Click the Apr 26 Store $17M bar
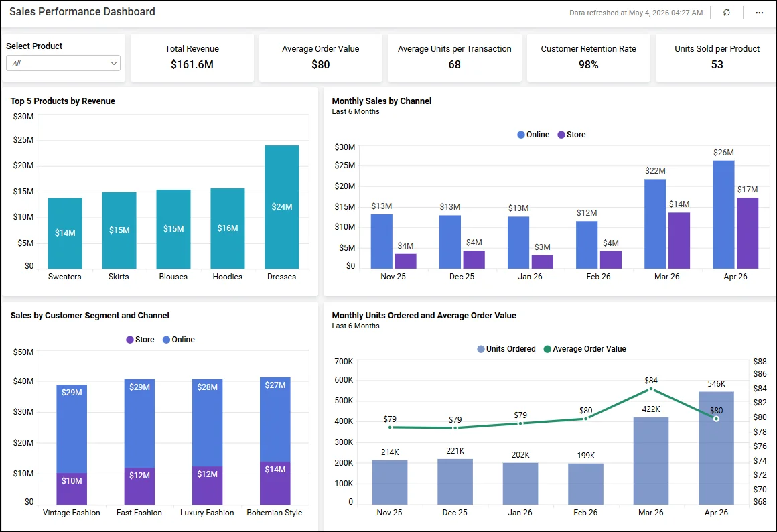Viewport: 777px width, 532px height. tap(748, 233)
